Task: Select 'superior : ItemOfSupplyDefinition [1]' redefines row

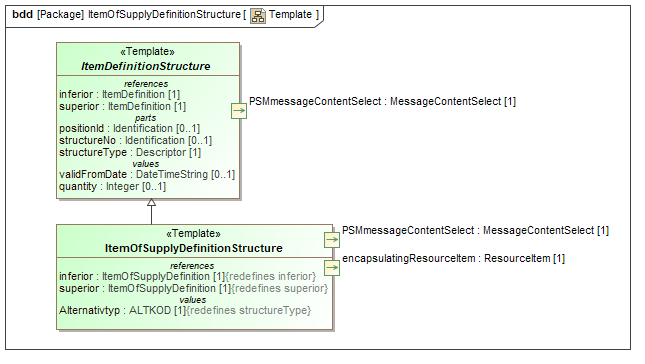Action: pyautogui.click(x=193, y=288)
